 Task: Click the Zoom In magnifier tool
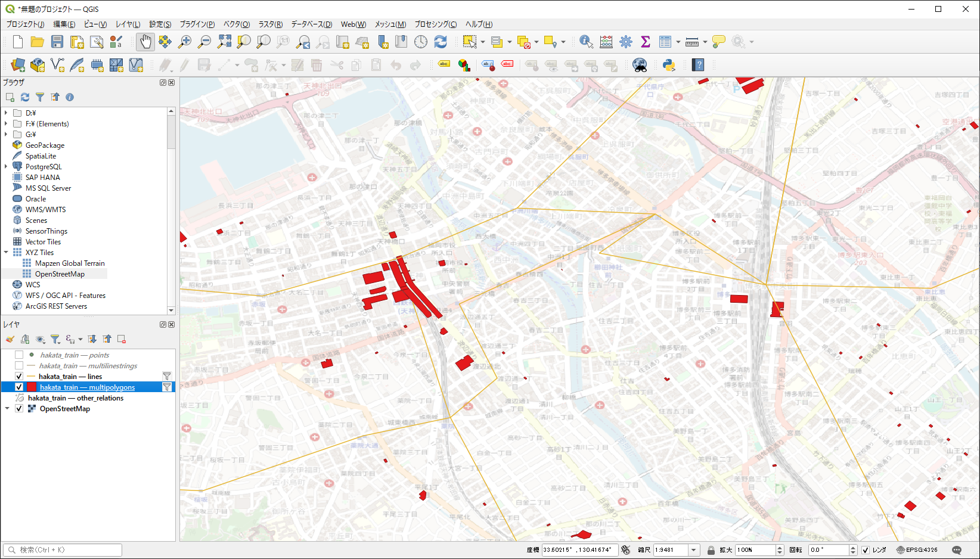[x=185, y=42]
